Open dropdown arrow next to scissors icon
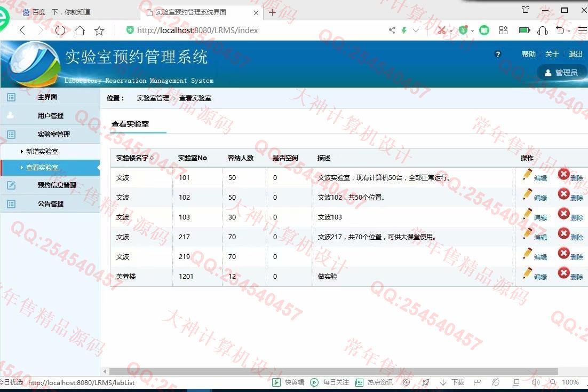Viewport: 588px width, 392px height. pyautogui.click(x=451, y=31)
